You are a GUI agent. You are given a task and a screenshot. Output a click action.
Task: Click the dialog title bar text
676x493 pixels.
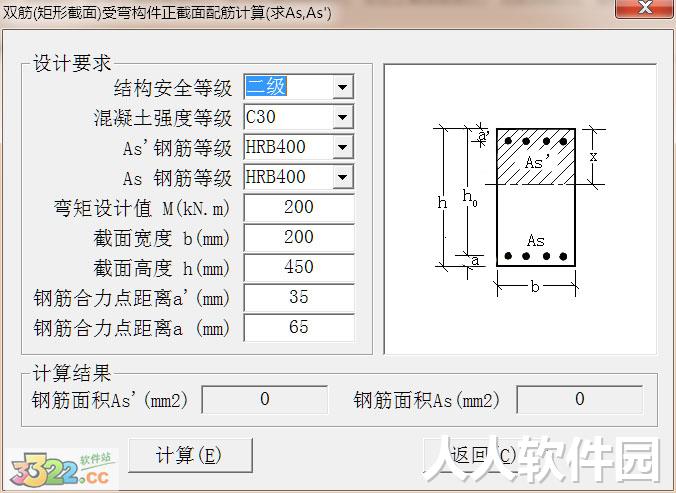click(x=168, y=12)
